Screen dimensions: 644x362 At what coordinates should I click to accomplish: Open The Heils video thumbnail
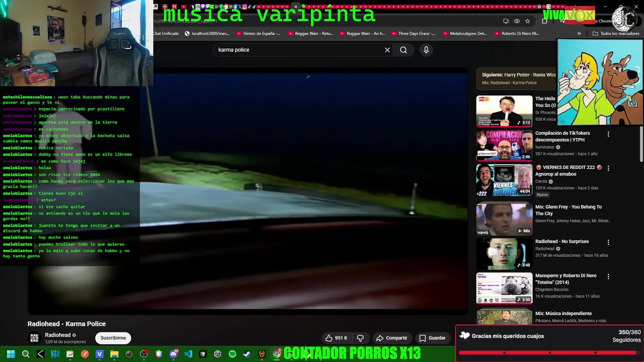pyautogui.click(x=504, y=111)
